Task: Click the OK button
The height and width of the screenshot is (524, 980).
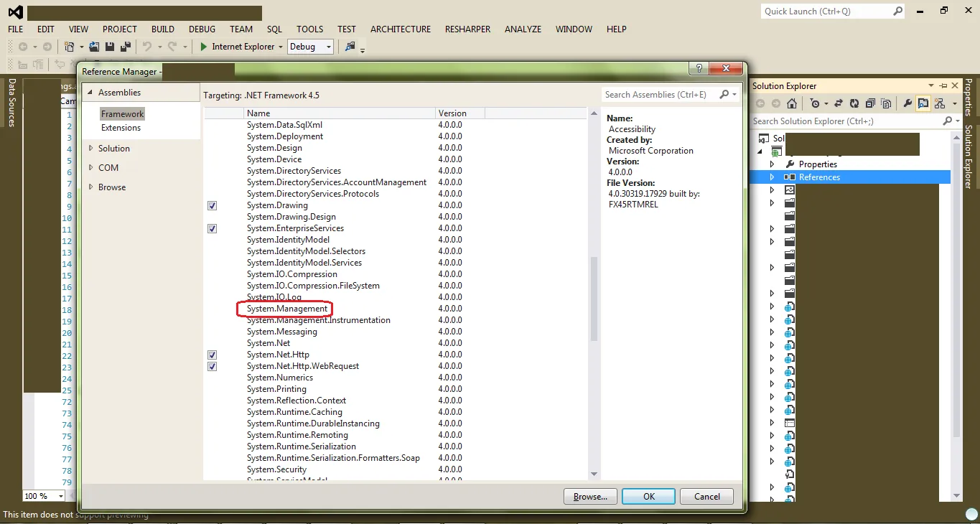Action: (649, 496)
